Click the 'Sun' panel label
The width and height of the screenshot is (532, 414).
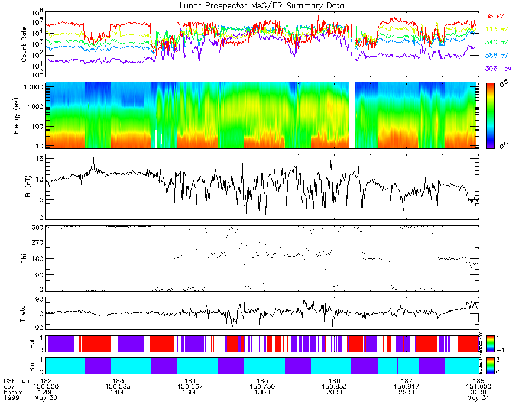(31, 366)
